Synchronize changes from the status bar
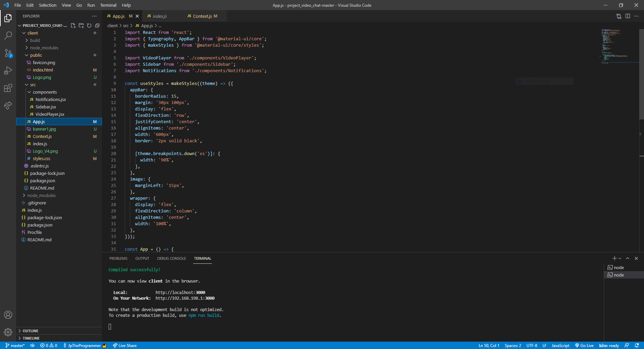644x349 pixels. 32,346
